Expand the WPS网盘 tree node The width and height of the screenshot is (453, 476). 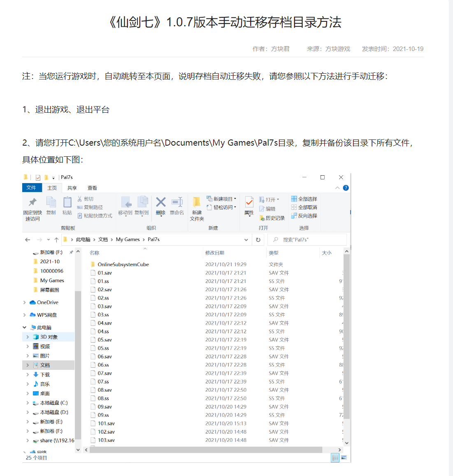click(25, 315)
